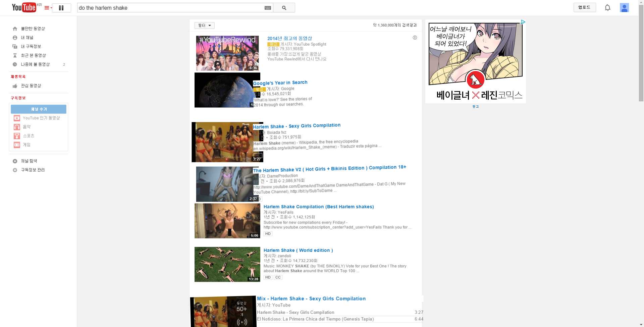Click the YouTube Spotlight channel name
This screenshot has width=644, height=327.
[x=310, y=44]
